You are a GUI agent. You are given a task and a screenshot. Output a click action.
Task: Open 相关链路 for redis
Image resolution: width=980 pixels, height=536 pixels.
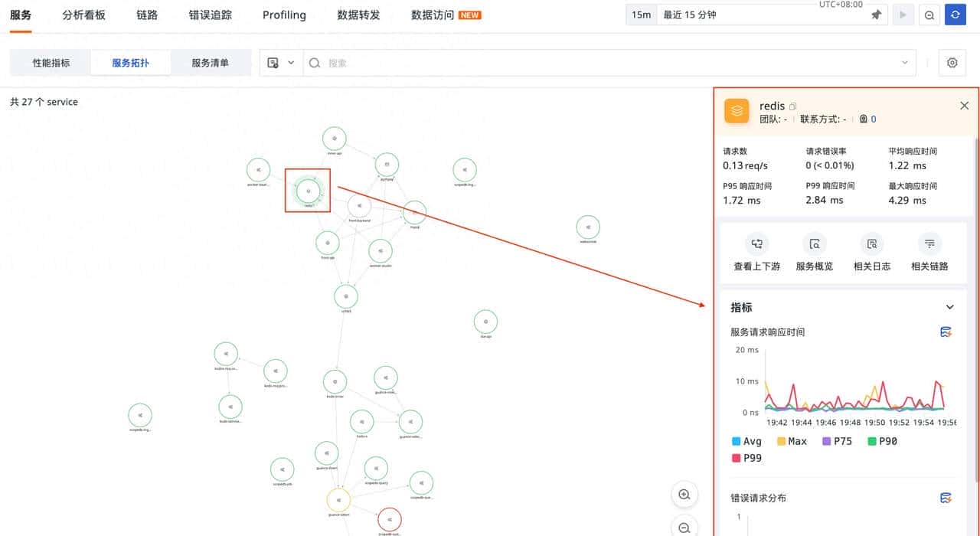929,253
